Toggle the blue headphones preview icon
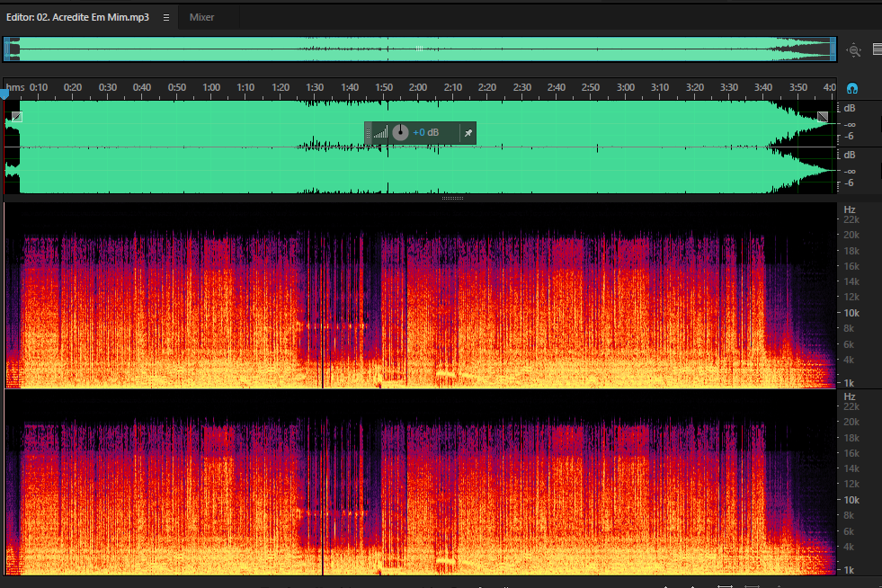Viewport: 882px width, 588px height. tap(852, 88)
